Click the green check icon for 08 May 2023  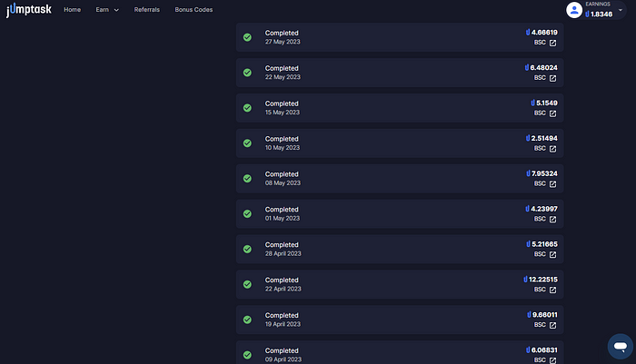point(247,178)
